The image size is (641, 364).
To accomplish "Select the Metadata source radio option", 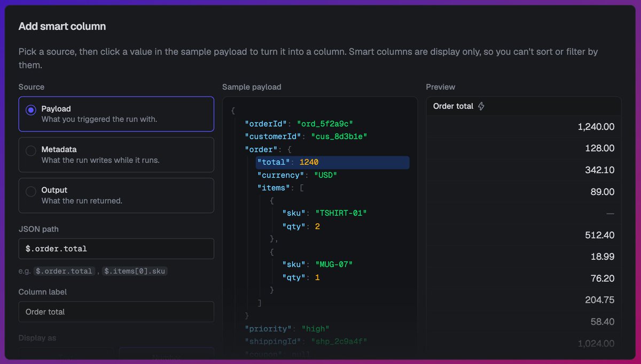I will click(x=116, y=155).
